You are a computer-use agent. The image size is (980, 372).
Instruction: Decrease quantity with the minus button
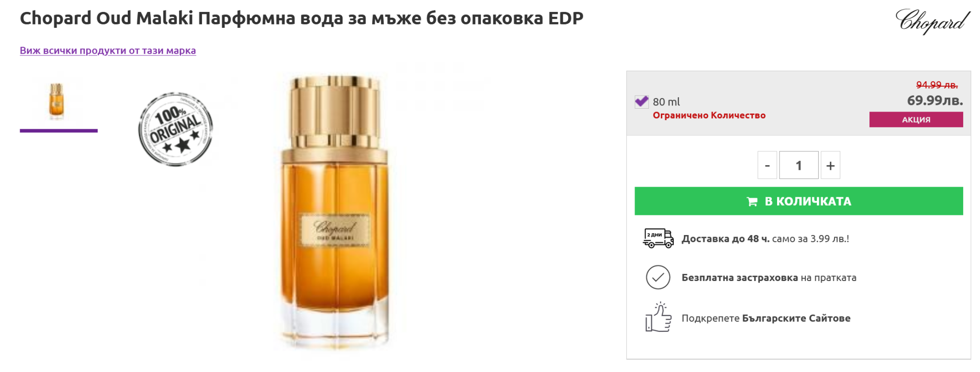767,165
